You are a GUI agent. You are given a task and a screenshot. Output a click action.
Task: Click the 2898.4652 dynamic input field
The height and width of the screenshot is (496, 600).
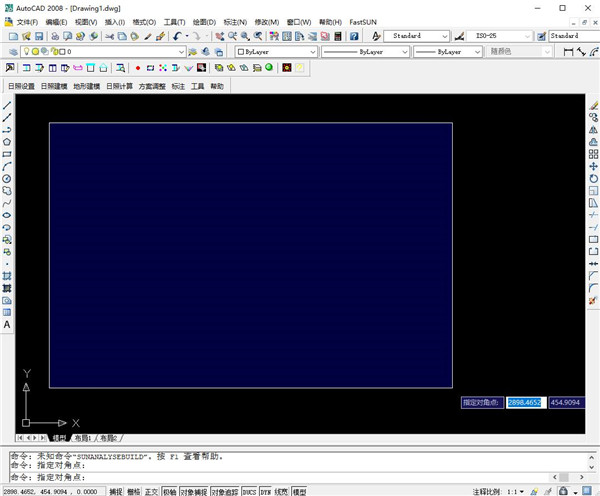coord(525,402)
